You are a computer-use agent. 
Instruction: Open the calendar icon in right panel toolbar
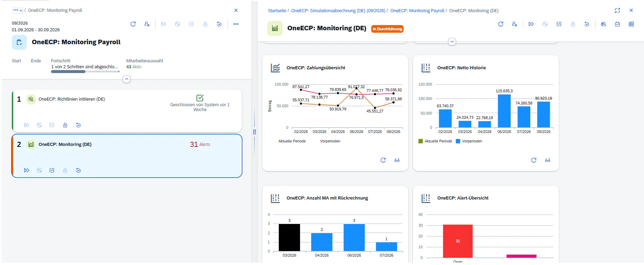[617, 24]
